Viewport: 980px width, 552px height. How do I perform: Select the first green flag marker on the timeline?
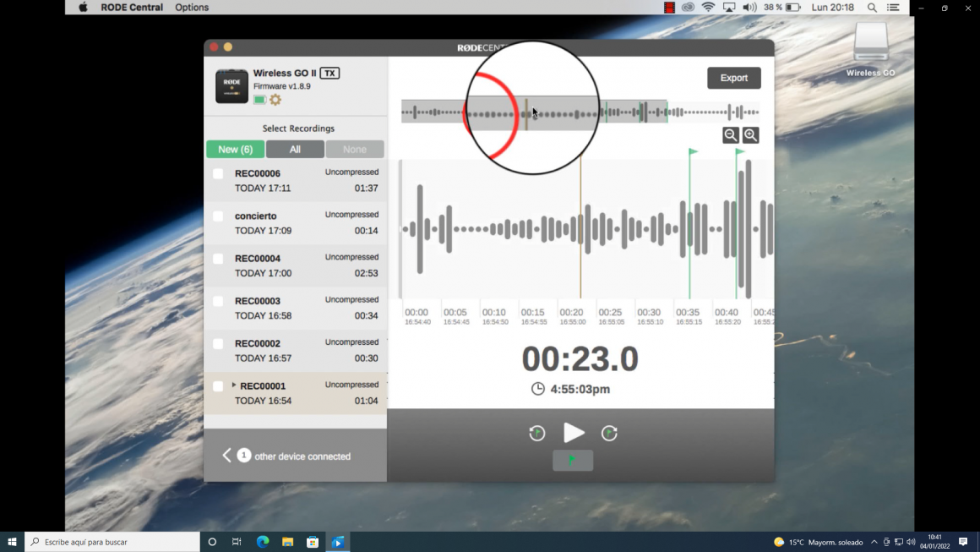[693, 153]
